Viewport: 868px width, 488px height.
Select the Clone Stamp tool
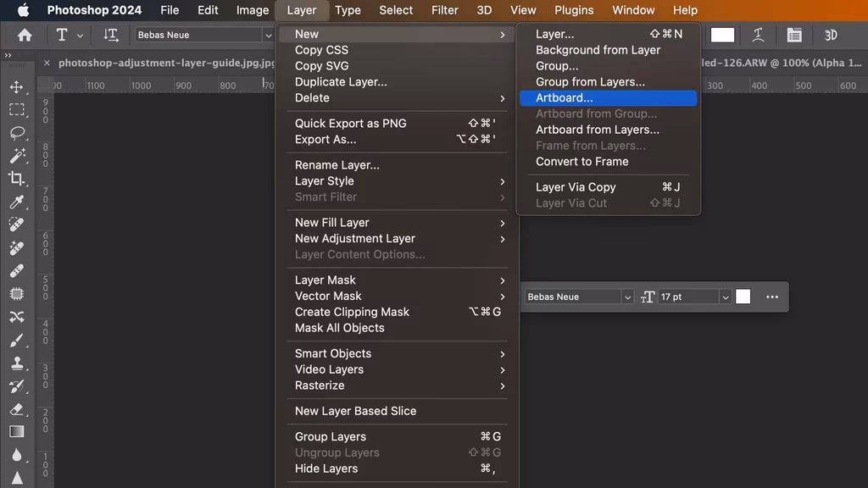click(19, 363)
